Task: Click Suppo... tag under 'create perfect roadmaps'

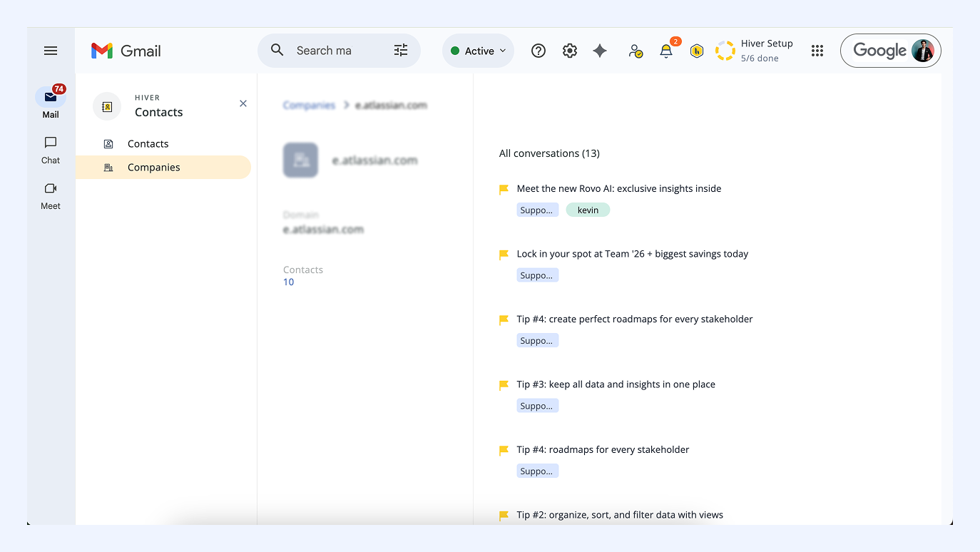Action: click(538, 341)
